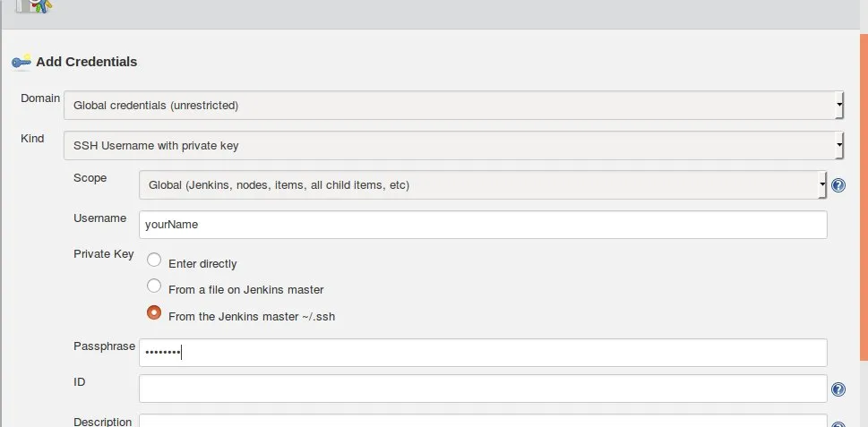The height and width of the screenshot is (427, 868).
Task: Open help for the Scope field
Action: click(x=838, y=185)
